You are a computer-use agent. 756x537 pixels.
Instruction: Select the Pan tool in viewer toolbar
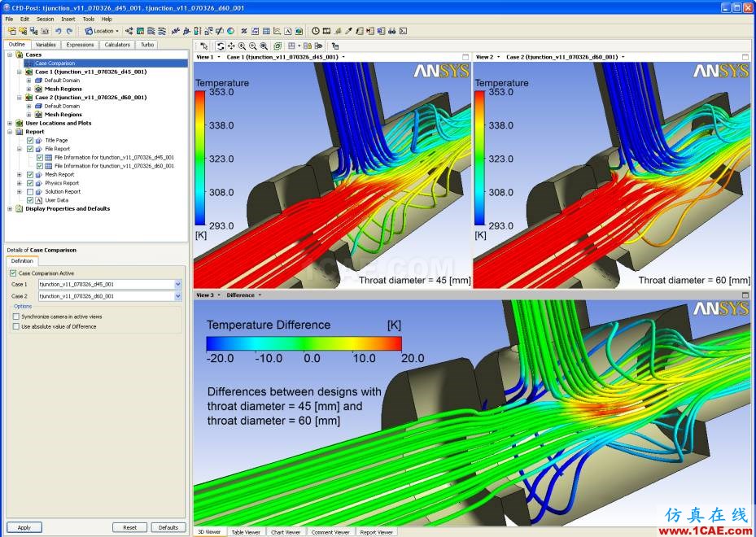tap(231, 46)
